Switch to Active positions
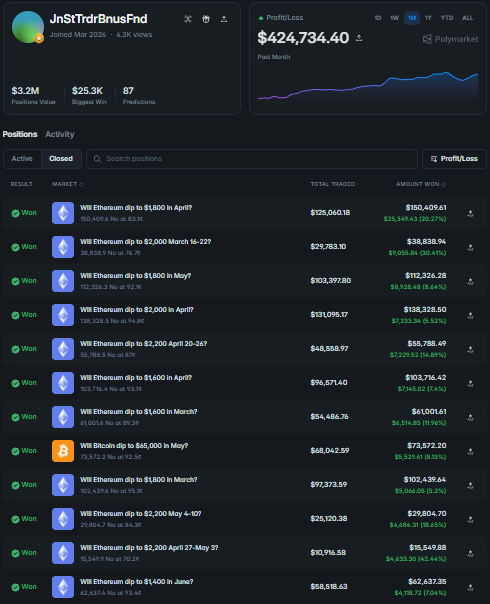 pyautogui.click(x=22, y=159)
